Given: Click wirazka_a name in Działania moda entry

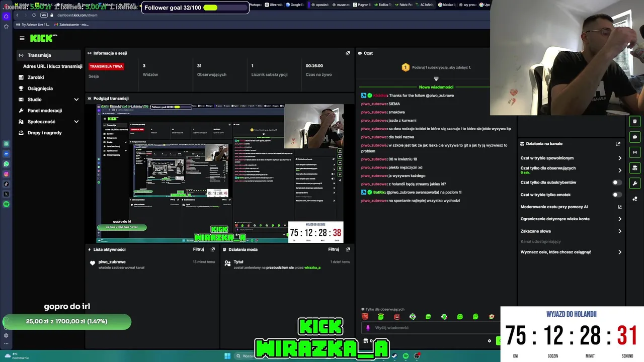Looking at the screenshot, I should coord(312,267).
